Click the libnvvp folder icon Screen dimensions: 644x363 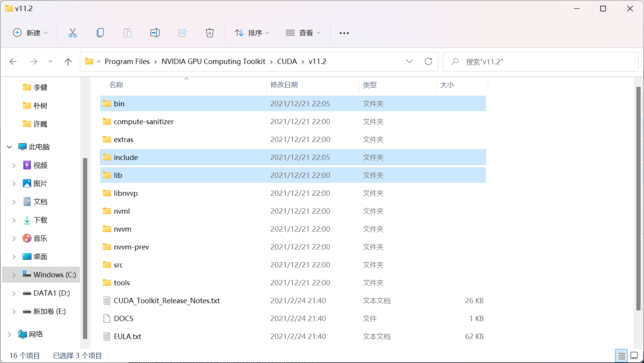(x=107, y=193)
